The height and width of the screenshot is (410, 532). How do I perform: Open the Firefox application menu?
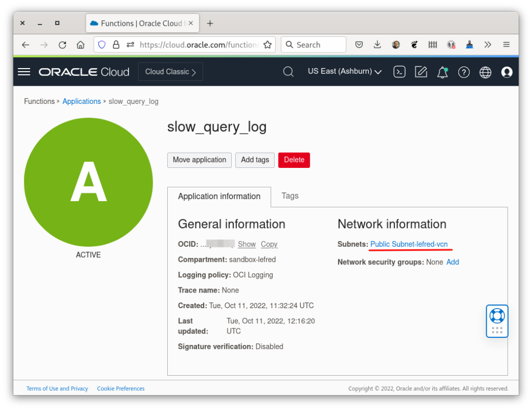[x=506, y=45]
